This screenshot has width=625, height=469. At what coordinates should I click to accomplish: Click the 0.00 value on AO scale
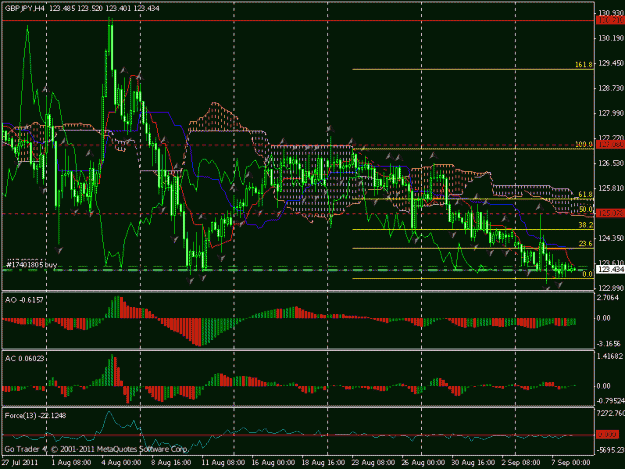click(603, 318)
